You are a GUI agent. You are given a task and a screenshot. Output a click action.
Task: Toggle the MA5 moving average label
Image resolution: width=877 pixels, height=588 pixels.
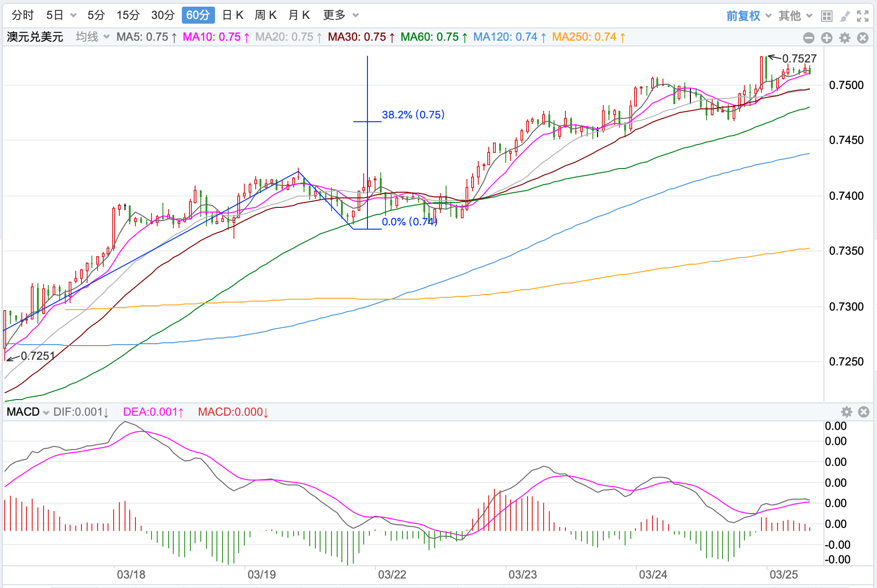146,37
